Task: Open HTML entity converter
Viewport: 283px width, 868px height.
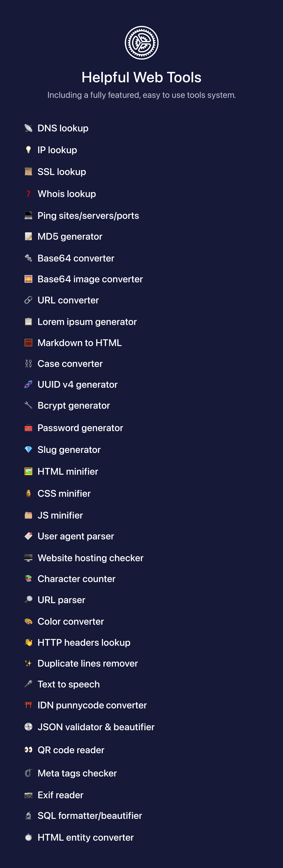Action: click(86, 837)
